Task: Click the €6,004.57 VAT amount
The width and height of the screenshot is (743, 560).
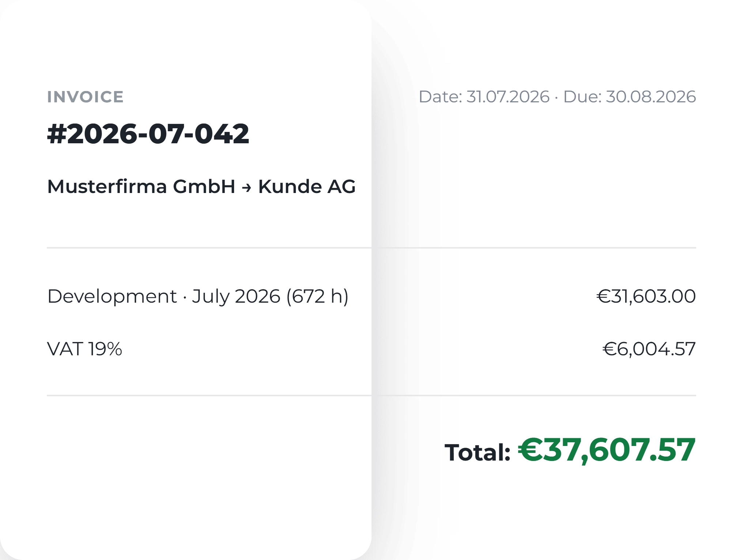Action: (649, 349)
